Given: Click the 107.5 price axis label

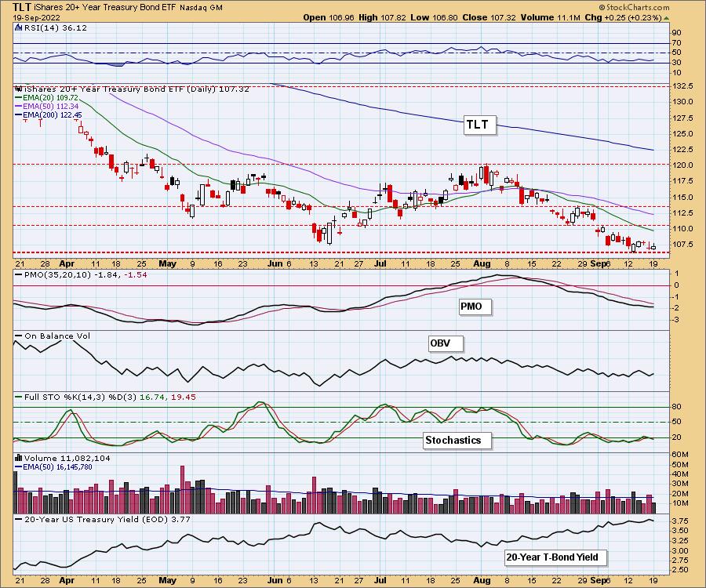Looking at the screenshot, I should point(683,245).
